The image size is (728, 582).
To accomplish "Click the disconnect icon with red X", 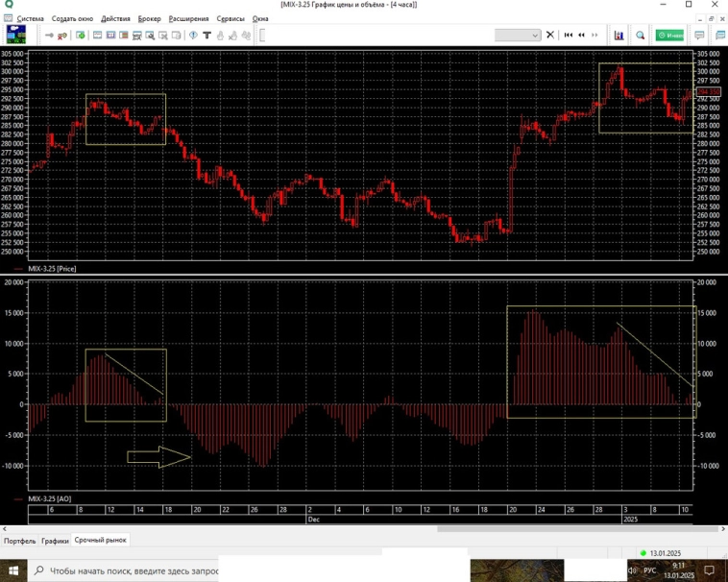I will [63, 36].
